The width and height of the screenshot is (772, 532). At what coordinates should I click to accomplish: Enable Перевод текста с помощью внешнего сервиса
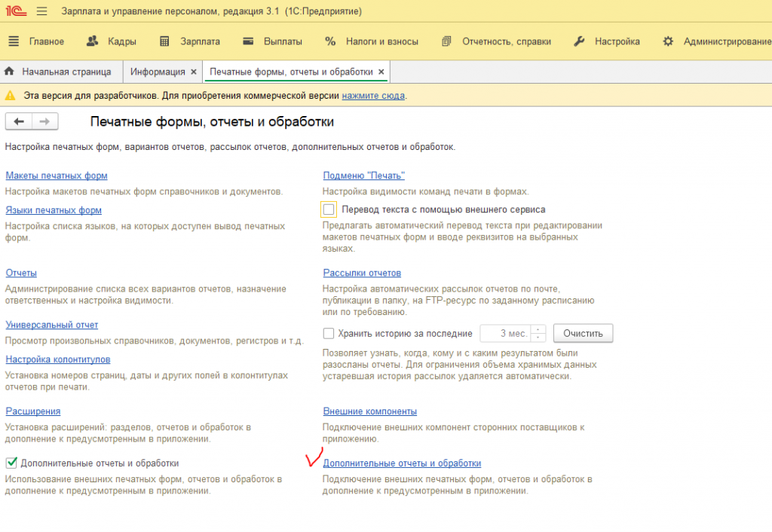[x=329, y=209]
